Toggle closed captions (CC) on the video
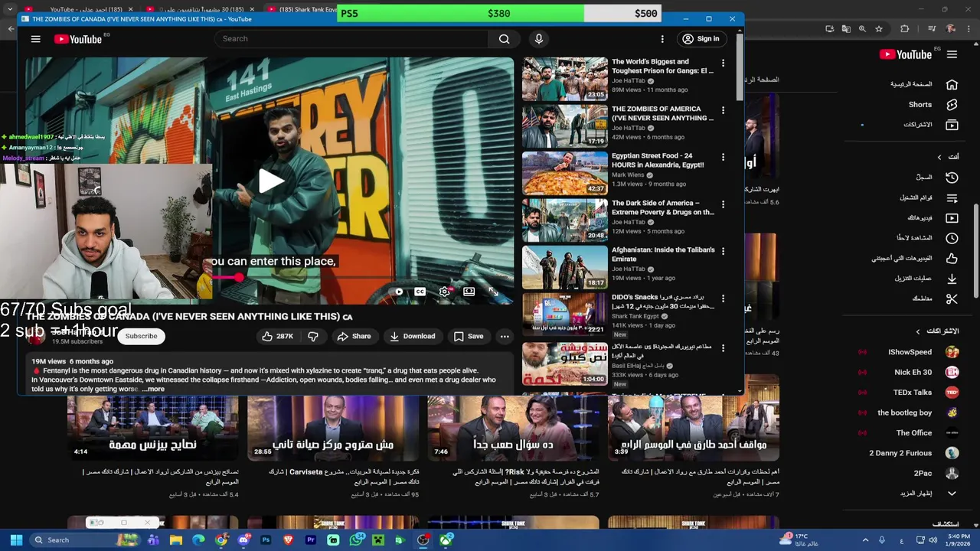The height and width of the screenshot is (551, 980). [420, 292]
